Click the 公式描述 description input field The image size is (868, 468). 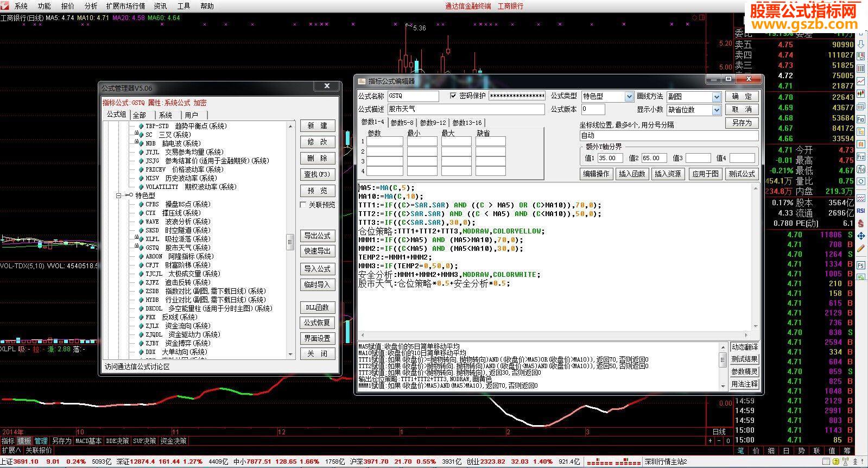click(x=466, y=109)
